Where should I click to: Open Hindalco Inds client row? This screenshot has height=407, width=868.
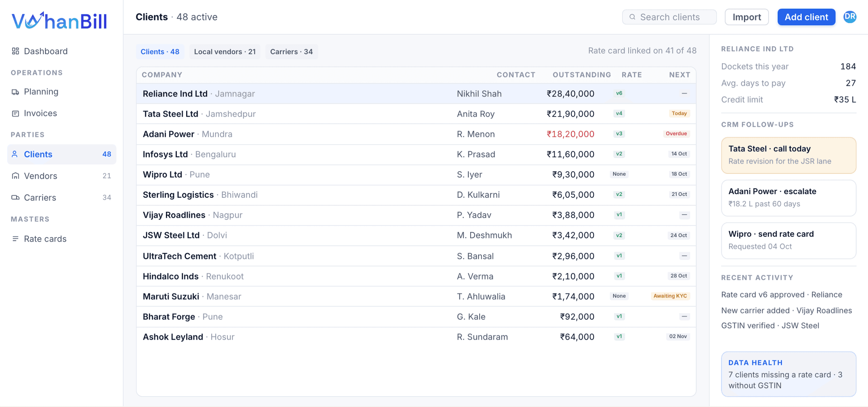point(416,276)
